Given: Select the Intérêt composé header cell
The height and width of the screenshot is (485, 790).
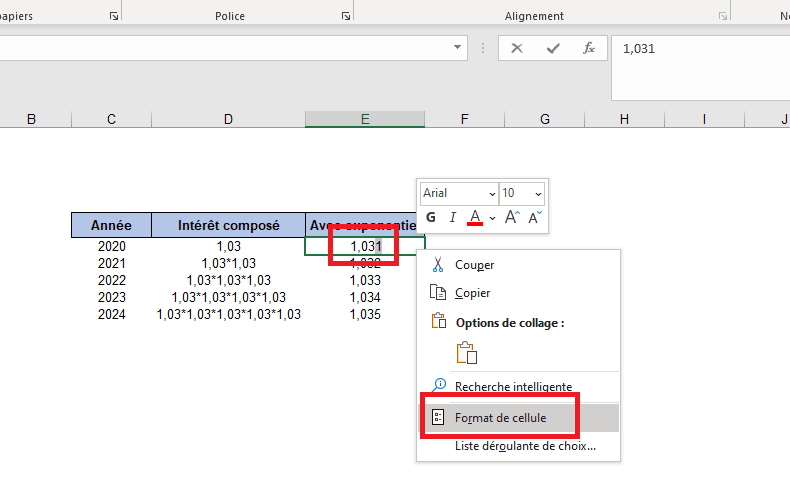Looking at the screenshot, I should coord(228,225).
